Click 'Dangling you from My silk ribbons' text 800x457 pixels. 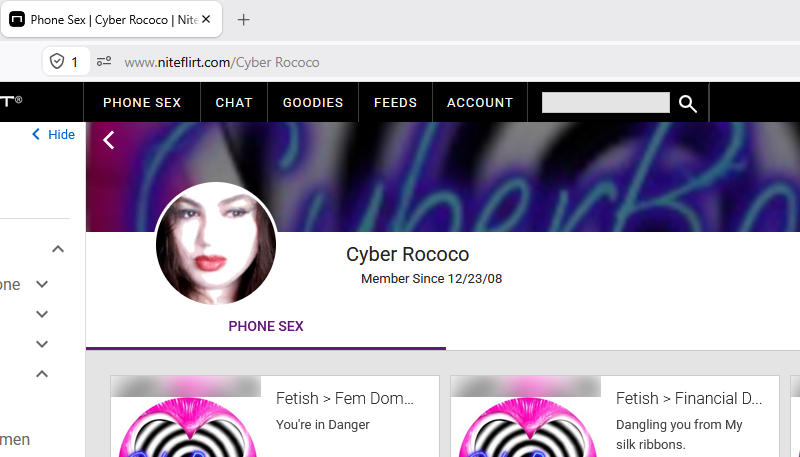[679, 435]
